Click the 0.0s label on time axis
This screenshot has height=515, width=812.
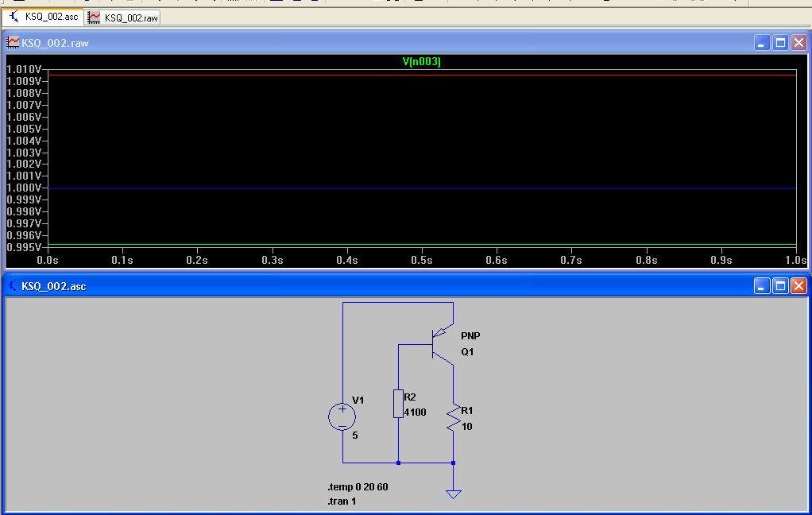[48, 260]
